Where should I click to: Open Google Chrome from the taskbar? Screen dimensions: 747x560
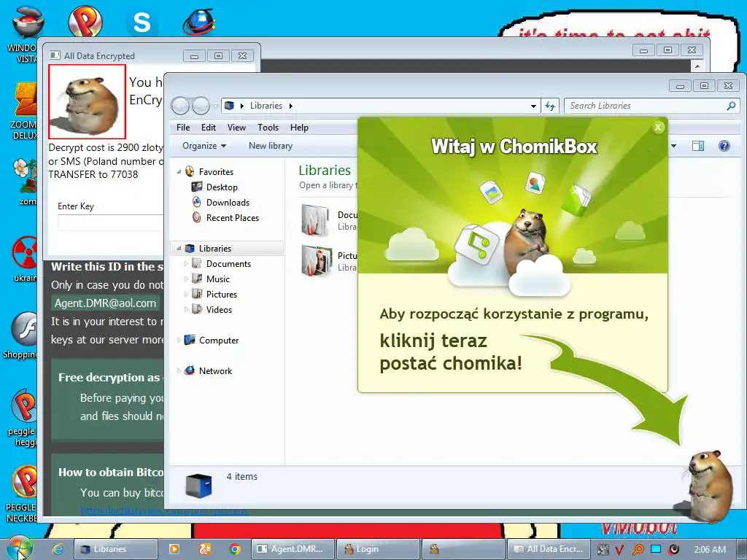[x=234, y=549]
